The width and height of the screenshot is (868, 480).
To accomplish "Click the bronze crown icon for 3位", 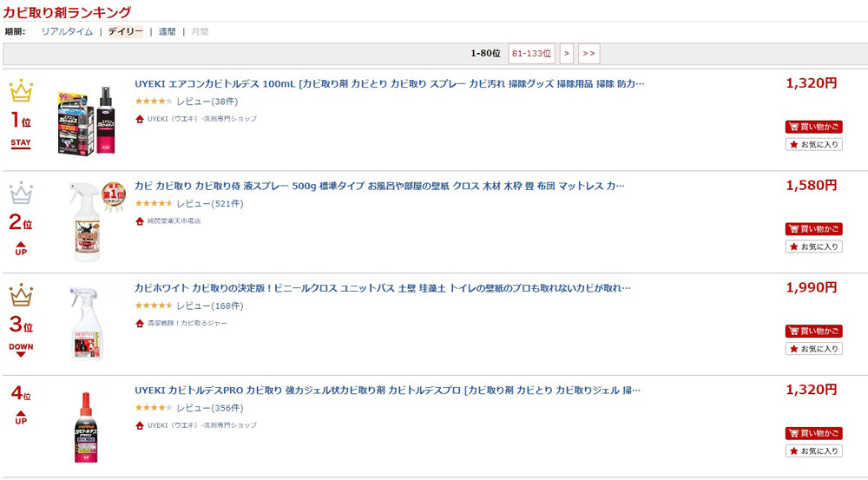I will click(21, 295).
